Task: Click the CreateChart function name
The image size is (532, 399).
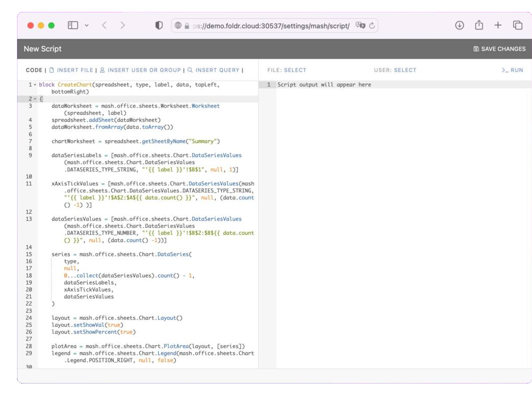Action: tap(75, 85)
